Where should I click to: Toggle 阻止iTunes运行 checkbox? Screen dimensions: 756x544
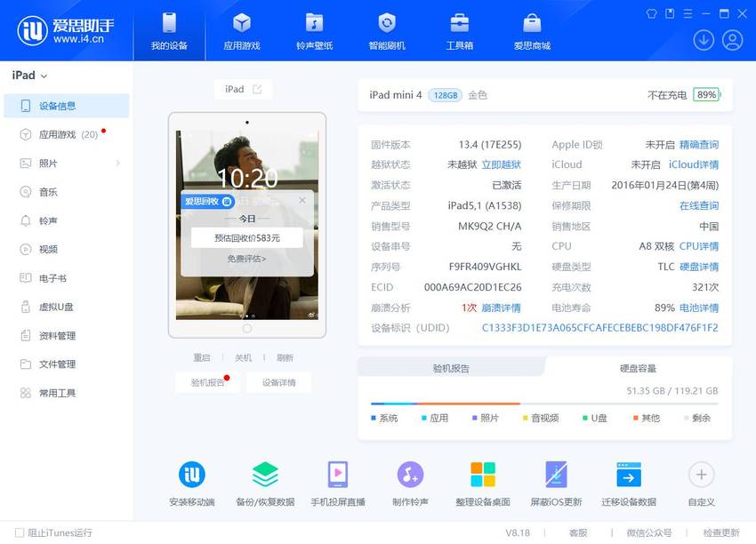tap(20, 533)
